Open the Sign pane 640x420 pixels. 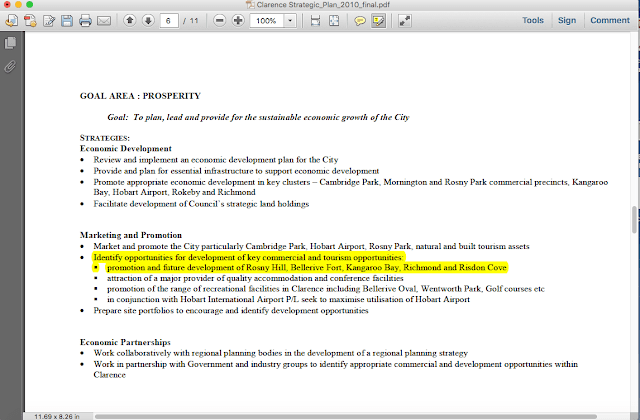(x=567, y=20)
